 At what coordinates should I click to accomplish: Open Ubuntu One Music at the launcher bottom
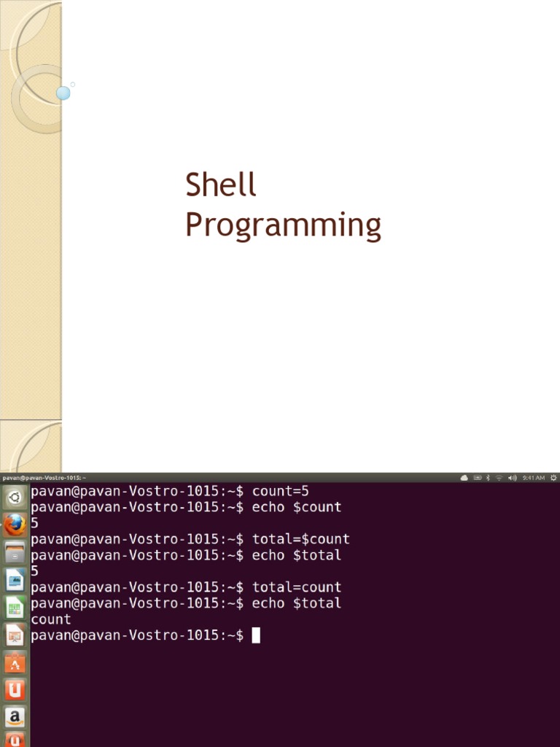tap(15, 740)
